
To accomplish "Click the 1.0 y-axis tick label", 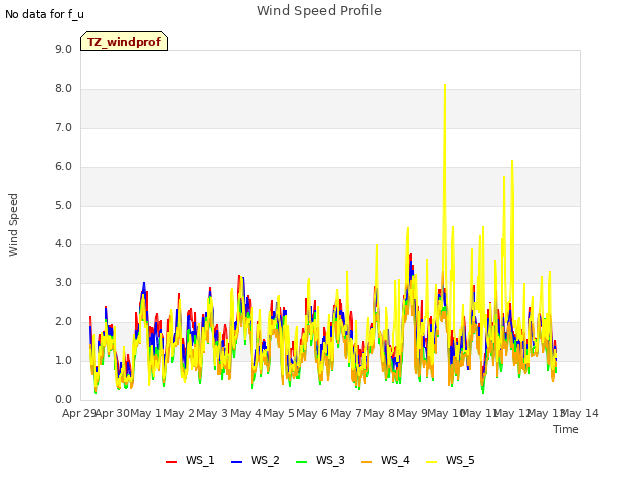I will coord(63,360).
